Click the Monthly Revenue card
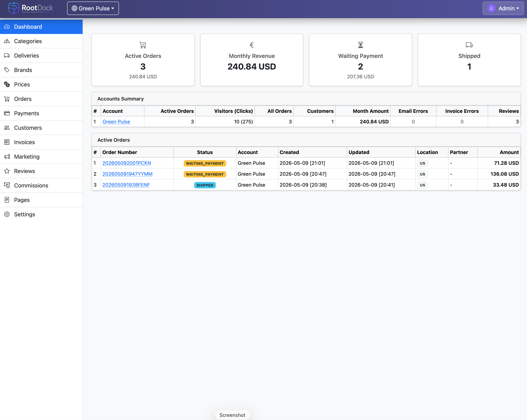The image size is (527, 420). pyautogui.click(x=252, y=60)
